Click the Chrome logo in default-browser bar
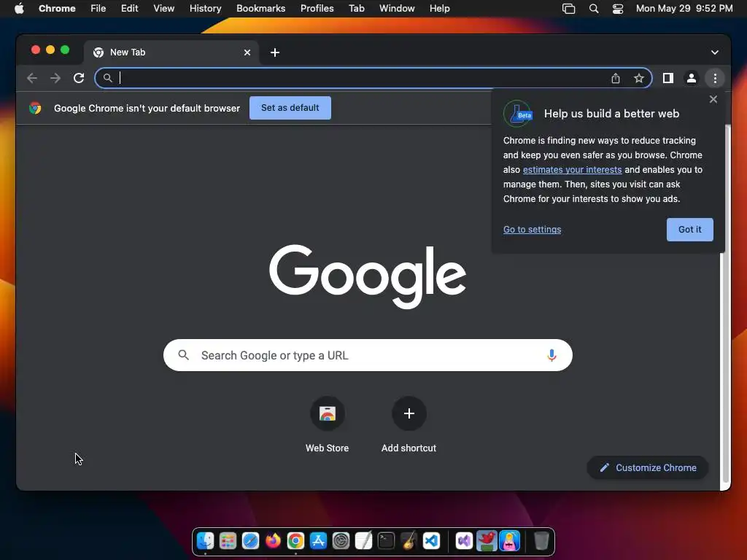The width and height of the screenshot is (747, 560). 35,108
